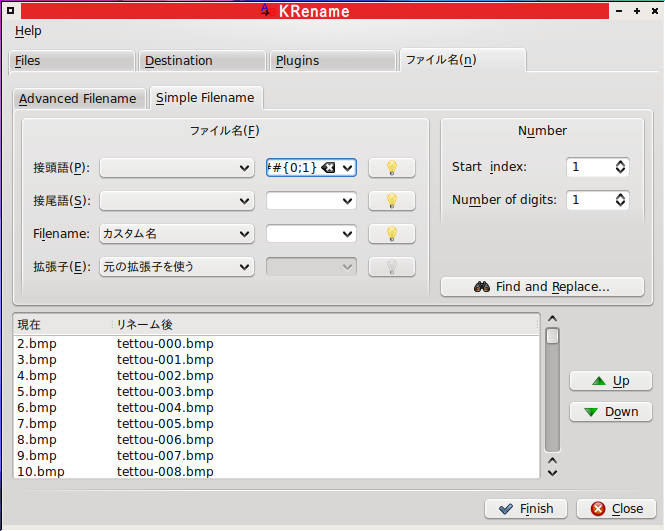
Task: Open Find and Replace dialog
Action: pos(542,287)
